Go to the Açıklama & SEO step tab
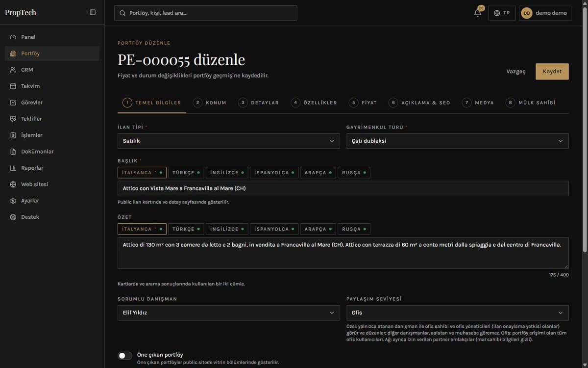 tap(419, 103)
